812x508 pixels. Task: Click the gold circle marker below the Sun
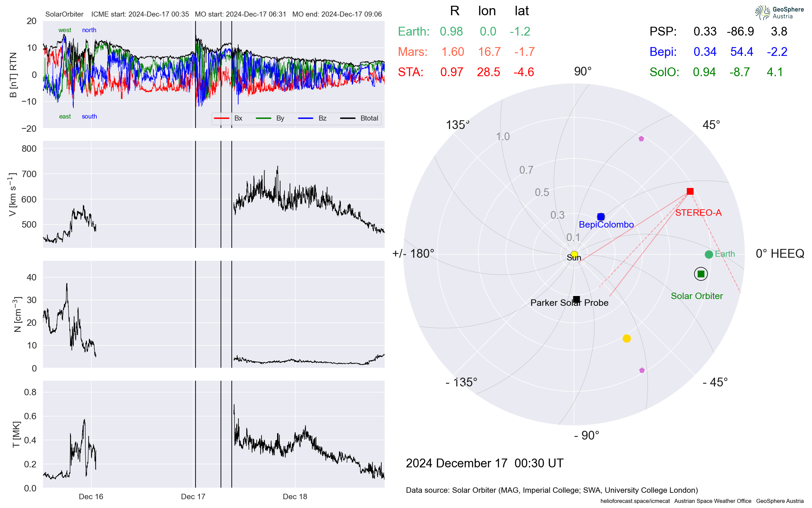[x=627, y=338]
